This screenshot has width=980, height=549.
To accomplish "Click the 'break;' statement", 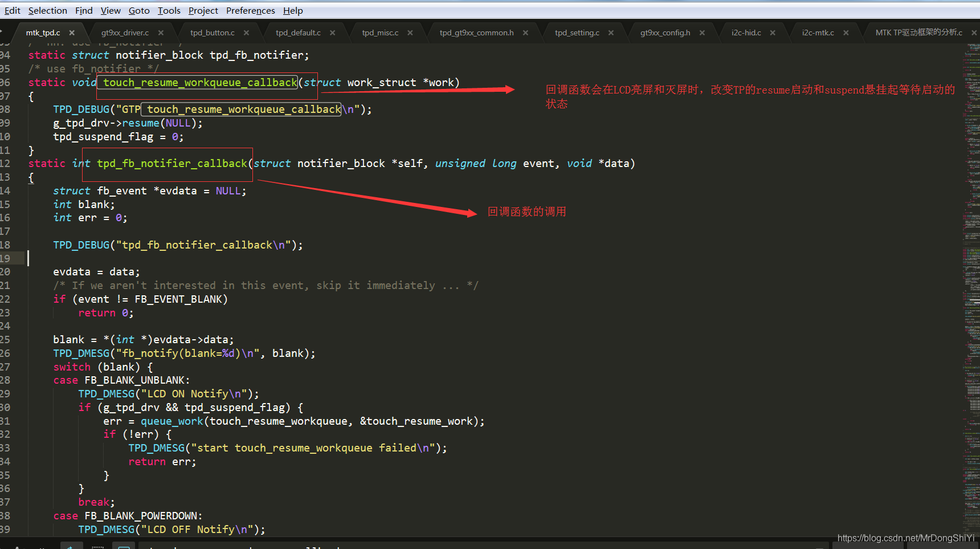I will click(x=96, y=502).
